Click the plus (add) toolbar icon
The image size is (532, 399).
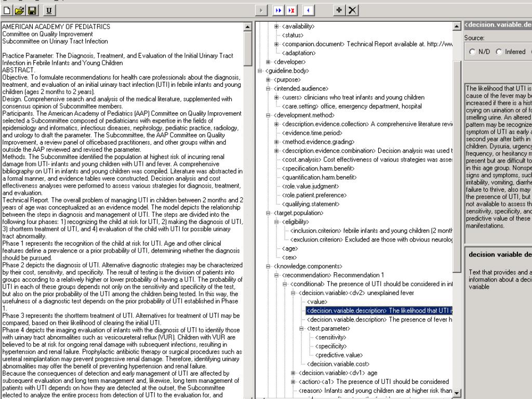(339, 10)
